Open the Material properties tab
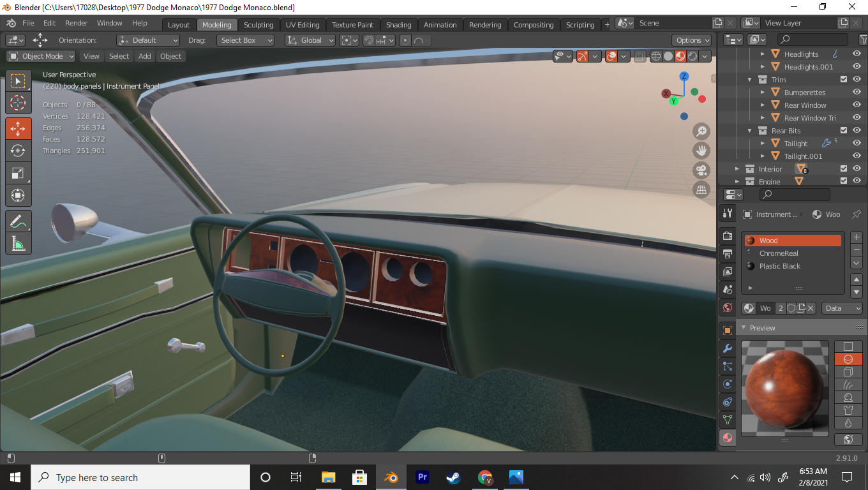 (x=727, y=438)
